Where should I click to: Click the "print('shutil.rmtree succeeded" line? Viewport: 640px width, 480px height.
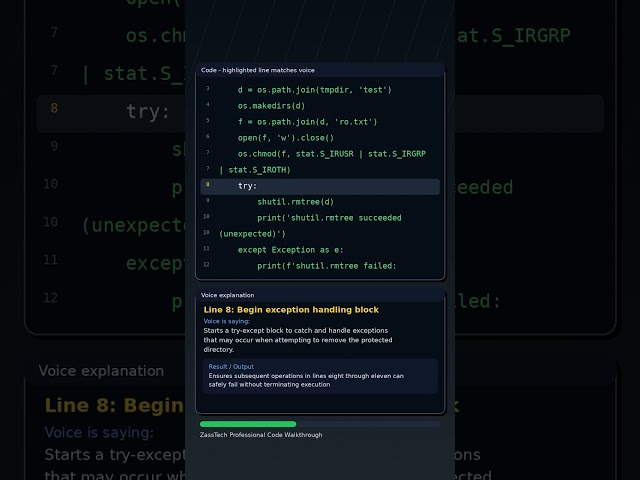click(x=329, y=218)
